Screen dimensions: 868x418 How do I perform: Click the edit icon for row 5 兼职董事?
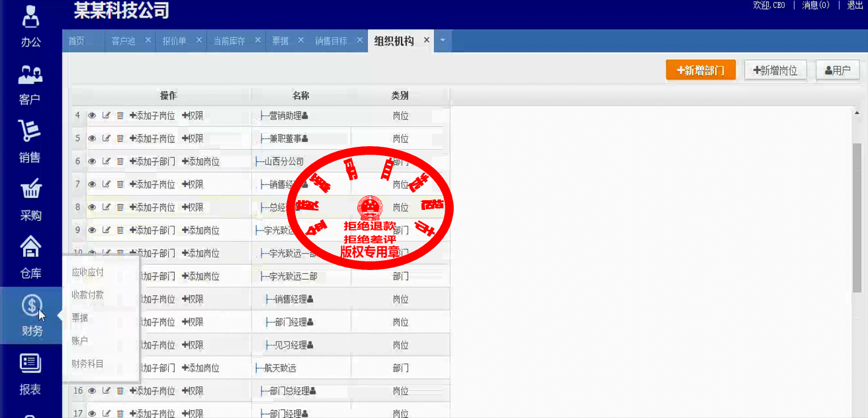click(106, 138)
